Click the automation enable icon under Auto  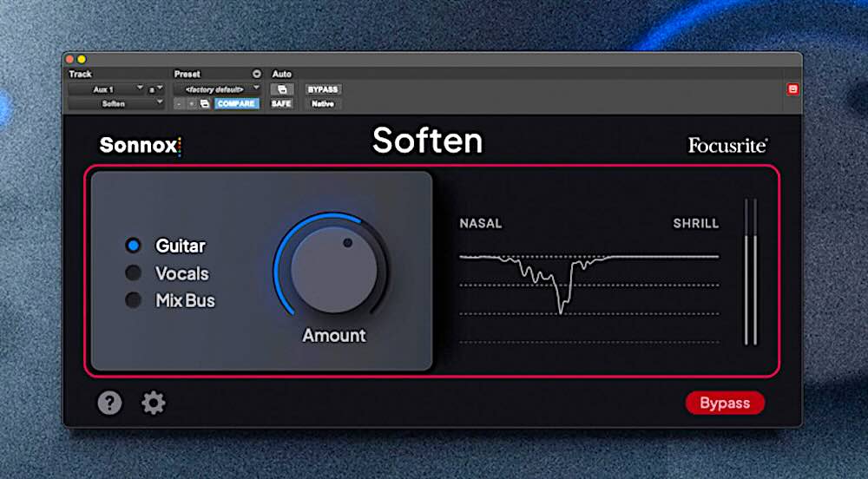coord(282,89)
